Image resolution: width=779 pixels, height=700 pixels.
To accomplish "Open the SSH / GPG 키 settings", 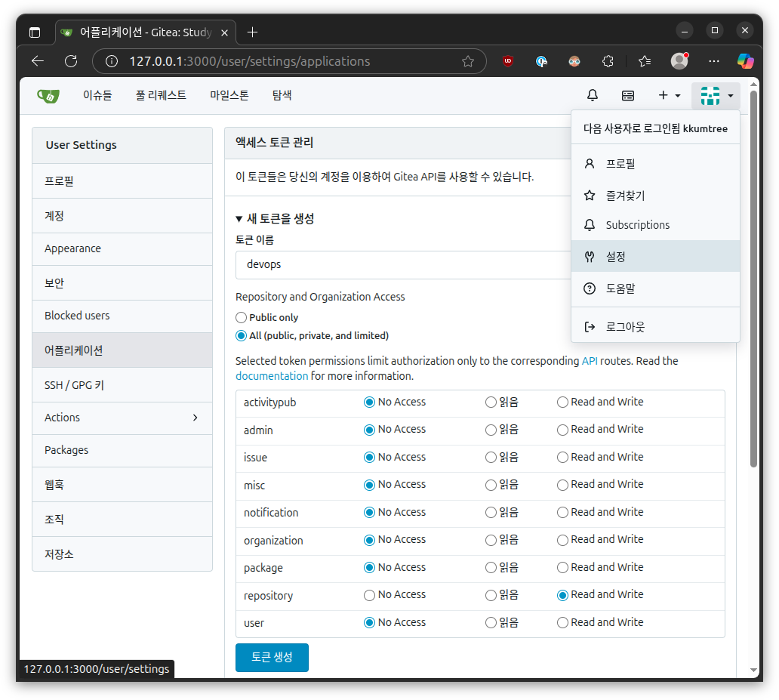I will pos(122,385).
